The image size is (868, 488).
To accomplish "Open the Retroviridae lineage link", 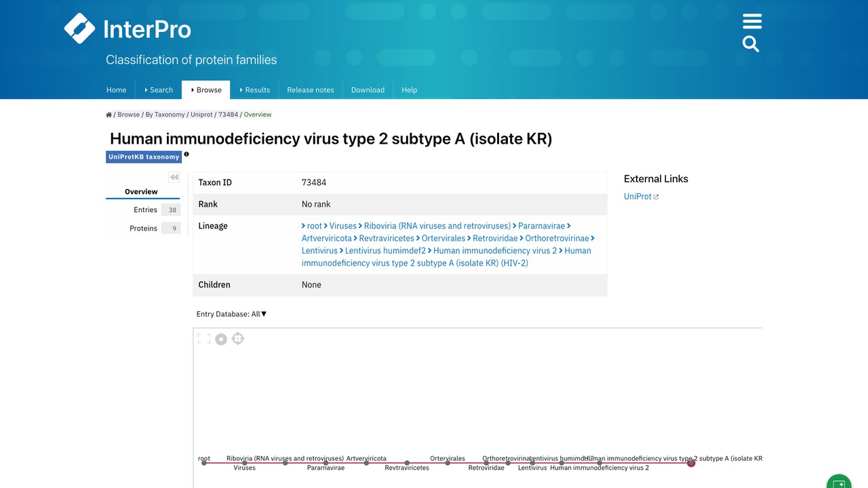I will click(495, 238).
